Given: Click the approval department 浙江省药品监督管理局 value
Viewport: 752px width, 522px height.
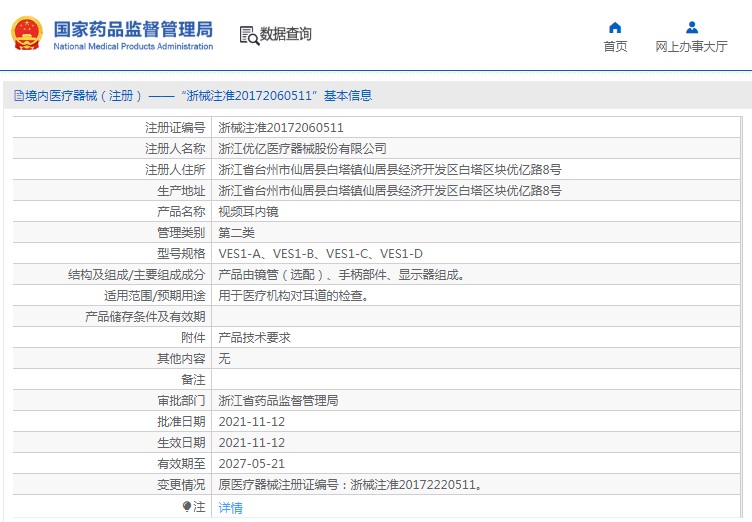Looking at the screenshot, I should pyautogui.click(x=278, y=401).
